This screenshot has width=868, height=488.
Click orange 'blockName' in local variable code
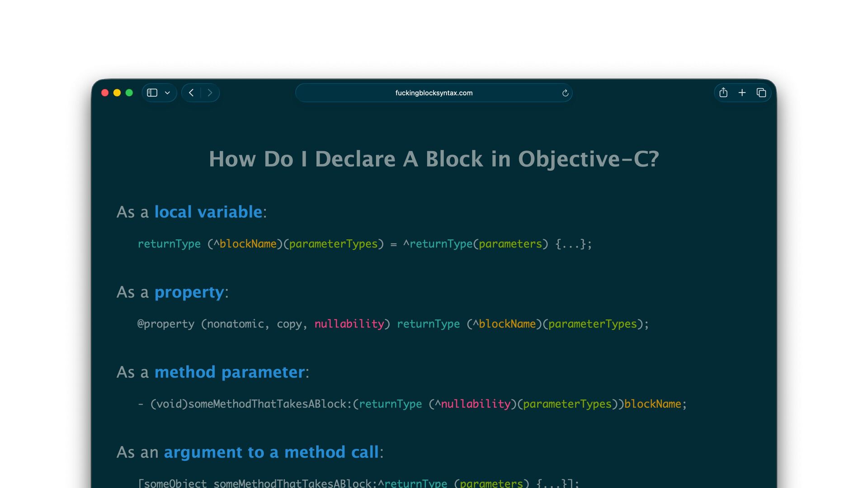pyautogui.click(x=248, y=244)
